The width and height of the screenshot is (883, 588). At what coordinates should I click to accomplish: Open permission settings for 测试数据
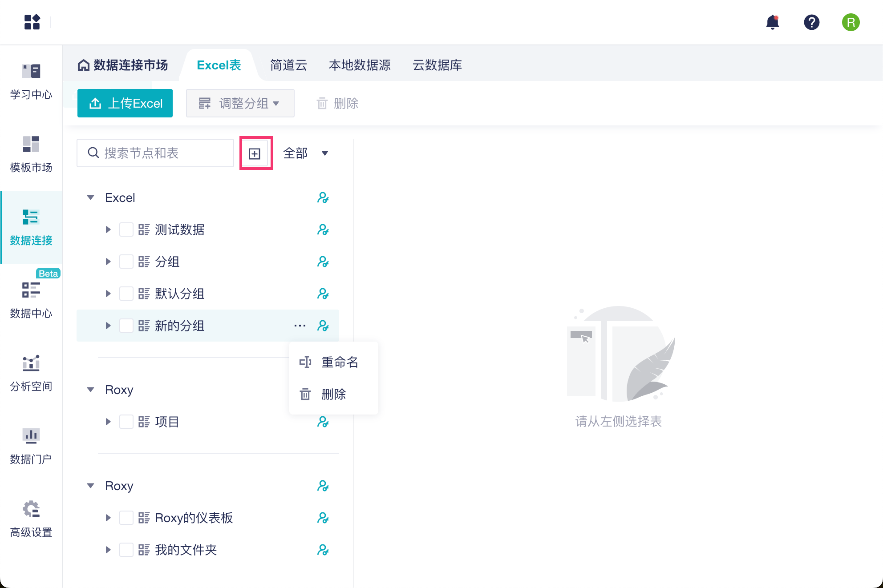[x=323, y=230]
